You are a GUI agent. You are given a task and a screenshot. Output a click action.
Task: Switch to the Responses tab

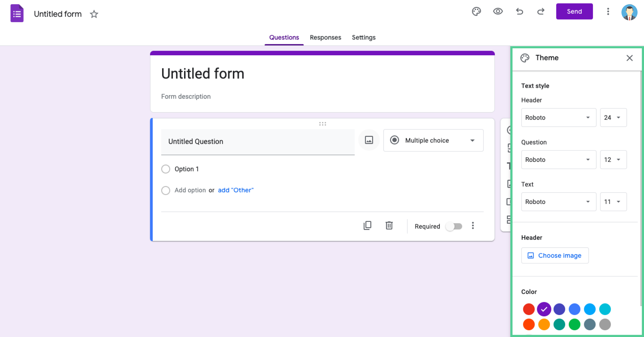click(325, 38)
